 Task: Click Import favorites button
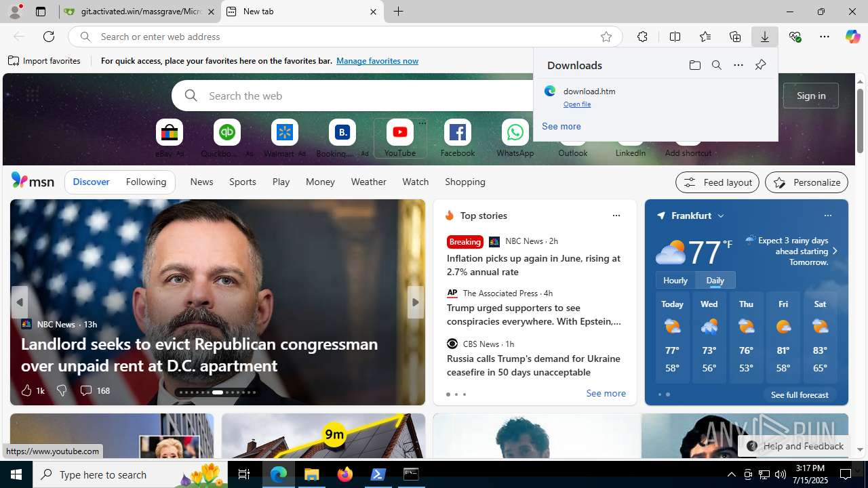click(x=45, y=61)
